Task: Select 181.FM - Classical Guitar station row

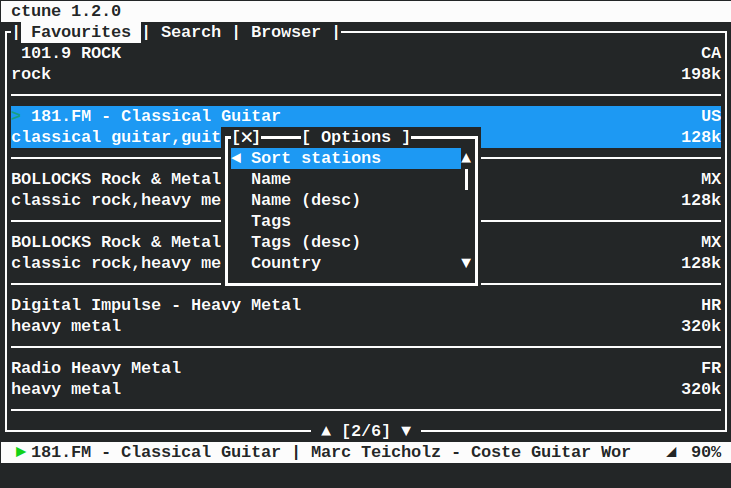Action: coord(366,127)
